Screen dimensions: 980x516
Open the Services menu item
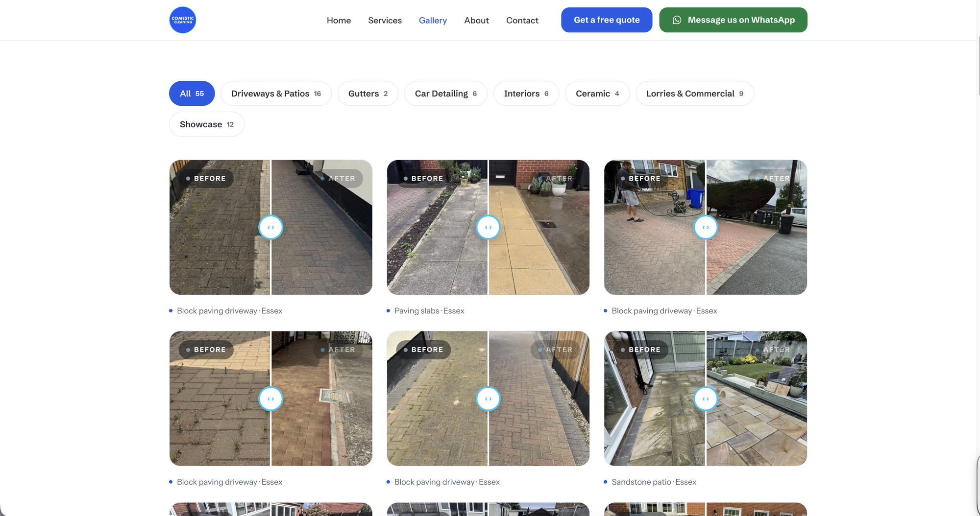point(385,20)
